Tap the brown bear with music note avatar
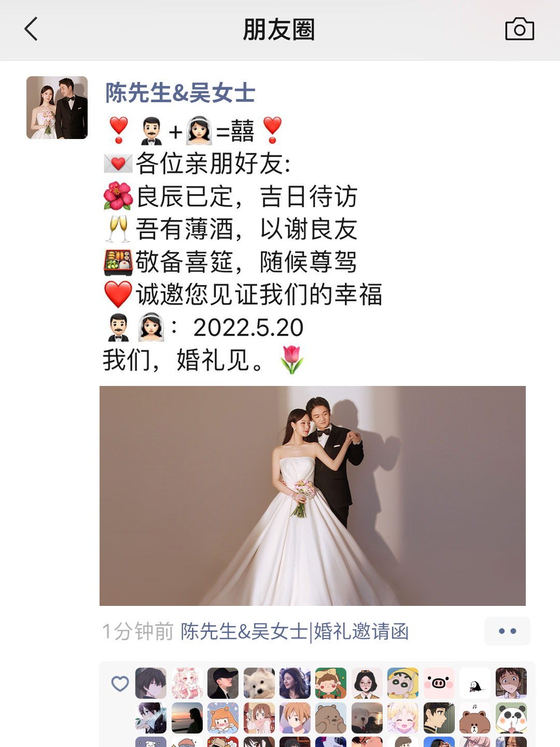This screenshot has width=560, height=747. (x=475, y=718)
